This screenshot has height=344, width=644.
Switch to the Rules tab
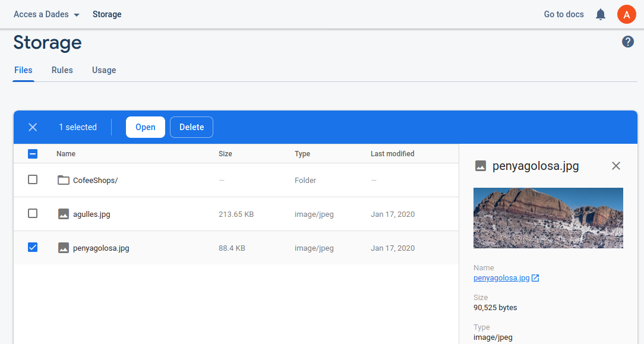tap(62, 70)
